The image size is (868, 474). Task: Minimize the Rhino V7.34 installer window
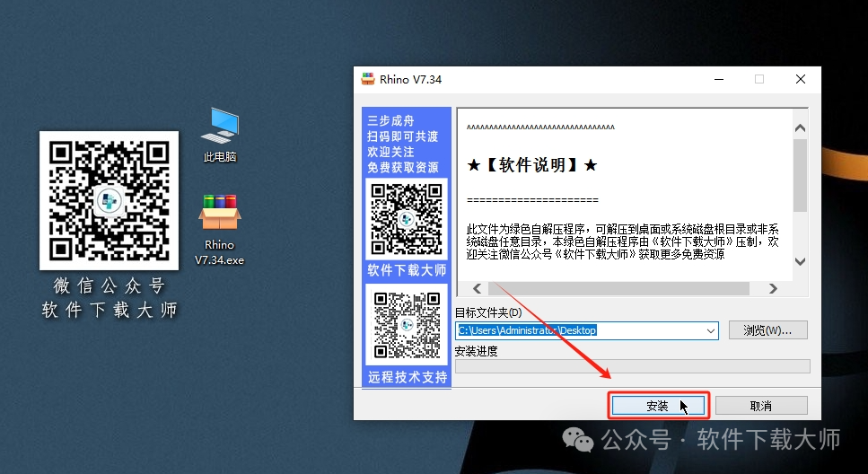(719, 79)
